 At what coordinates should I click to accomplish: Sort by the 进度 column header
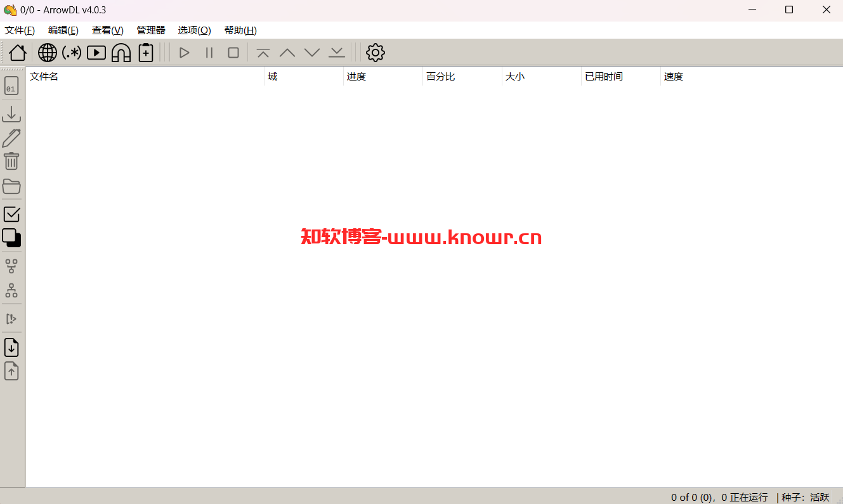point(383,77)
